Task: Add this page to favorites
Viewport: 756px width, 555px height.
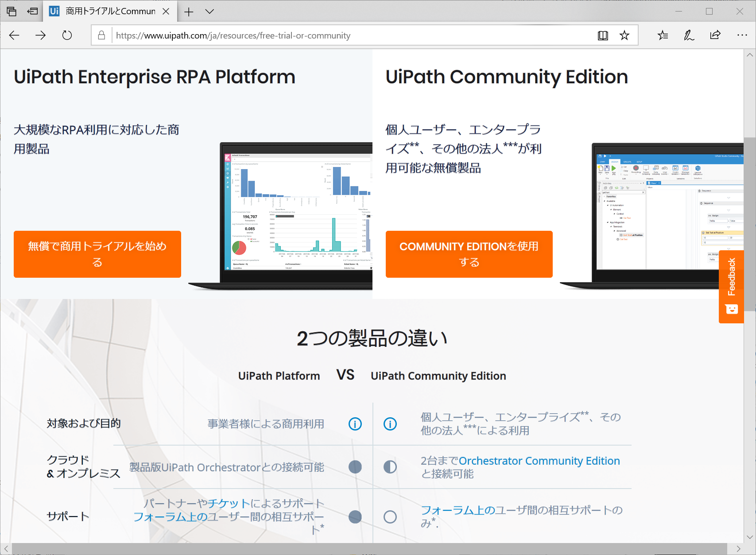Action: [x=624, y=35]
